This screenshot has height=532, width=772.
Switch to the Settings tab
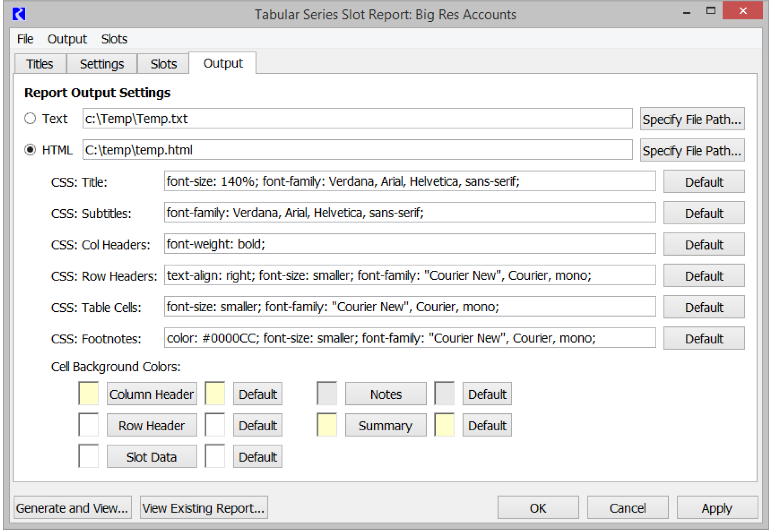pos(102,64)
